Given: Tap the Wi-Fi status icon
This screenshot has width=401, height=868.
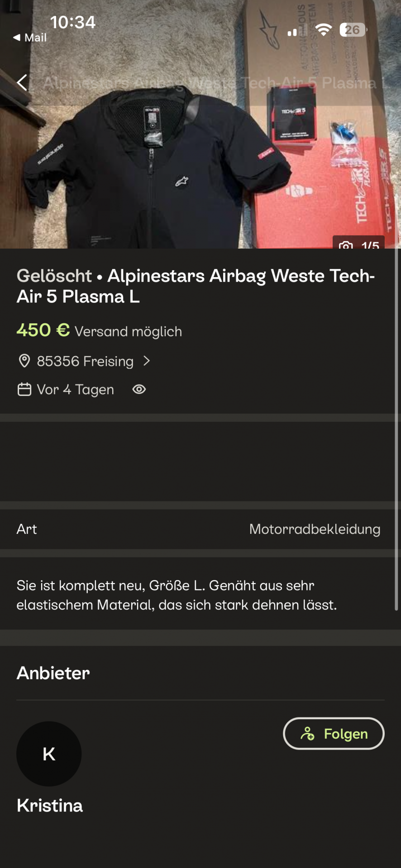Looking at the screenshot, I should (323, 30).
